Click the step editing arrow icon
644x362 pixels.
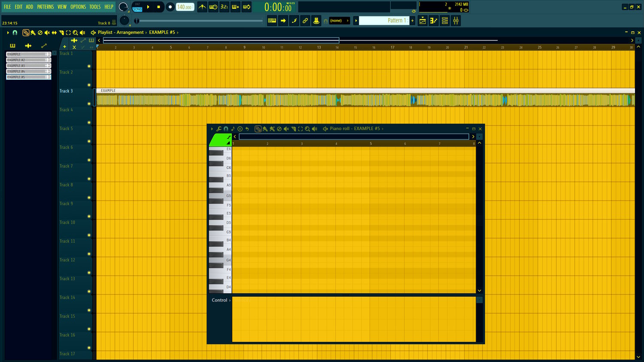(x=283, y=20)
